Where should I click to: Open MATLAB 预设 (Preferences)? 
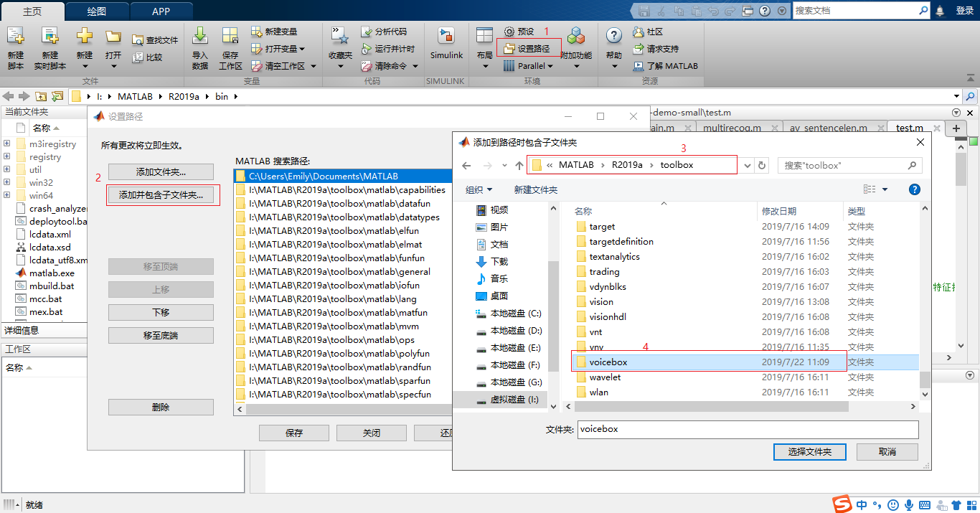[525, 31]
